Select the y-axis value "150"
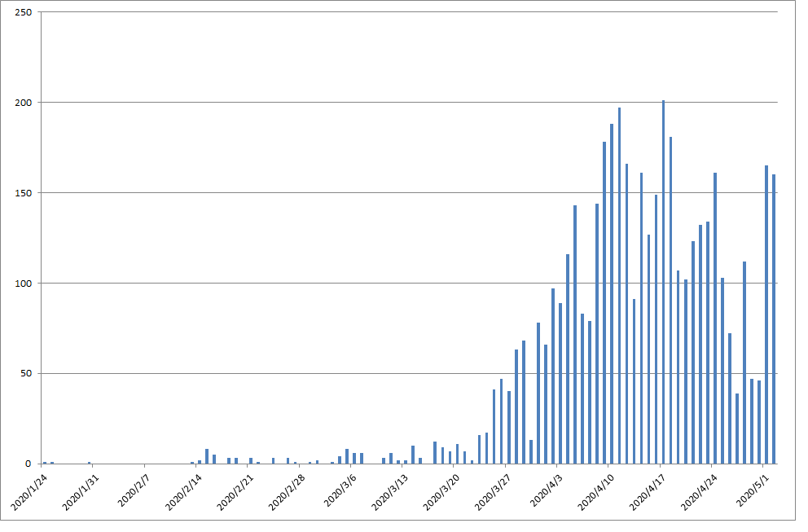The height and width of the screenshot is (532, 808). [x=24, y=193]
